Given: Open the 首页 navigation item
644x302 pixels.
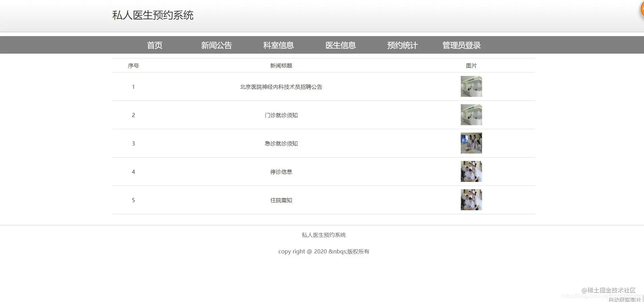Looking at the screenshot, I should point(155,45).
